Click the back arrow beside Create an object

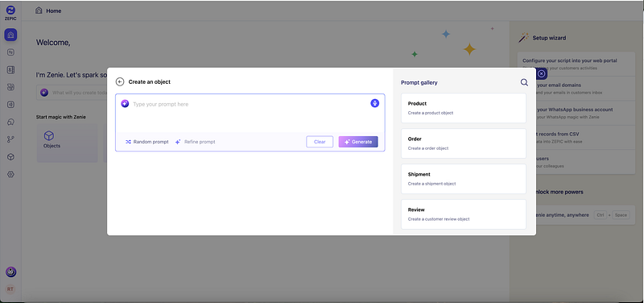pos(120,82)
